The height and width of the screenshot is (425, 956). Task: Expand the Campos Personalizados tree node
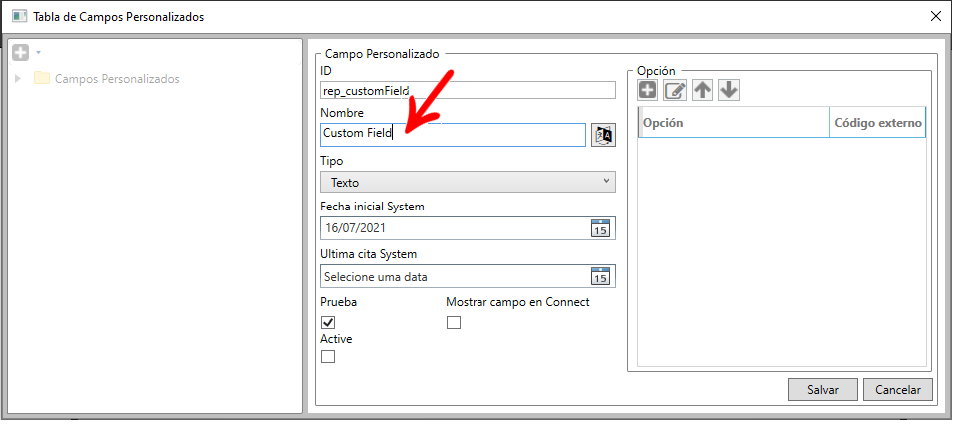[x=18, y=79]
